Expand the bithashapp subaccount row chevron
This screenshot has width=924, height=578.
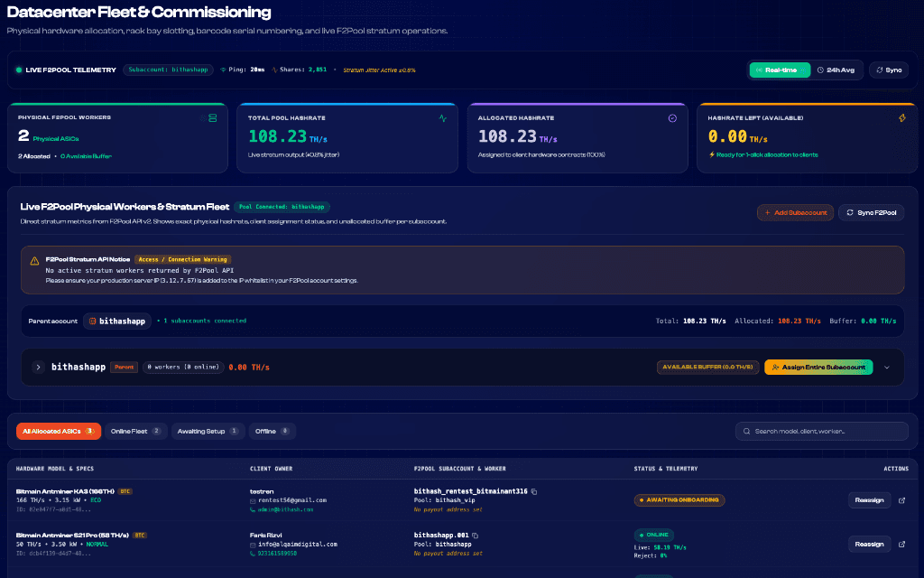pos(38,367)
